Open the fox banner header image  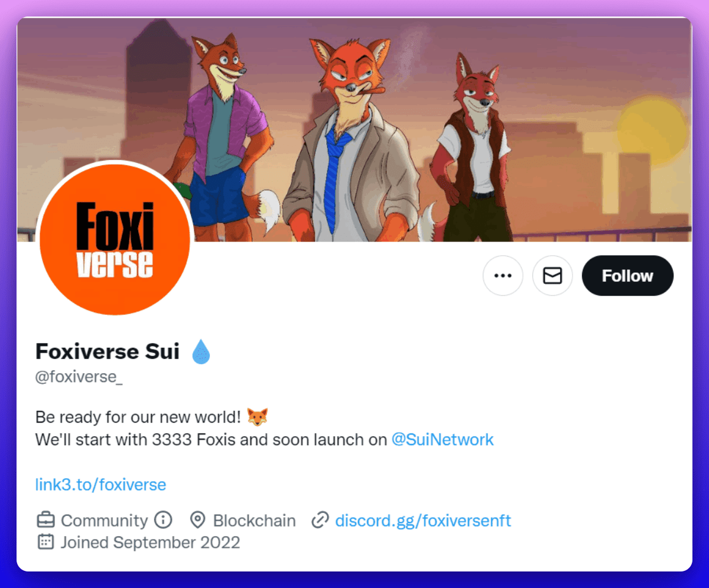coord(354,129)
